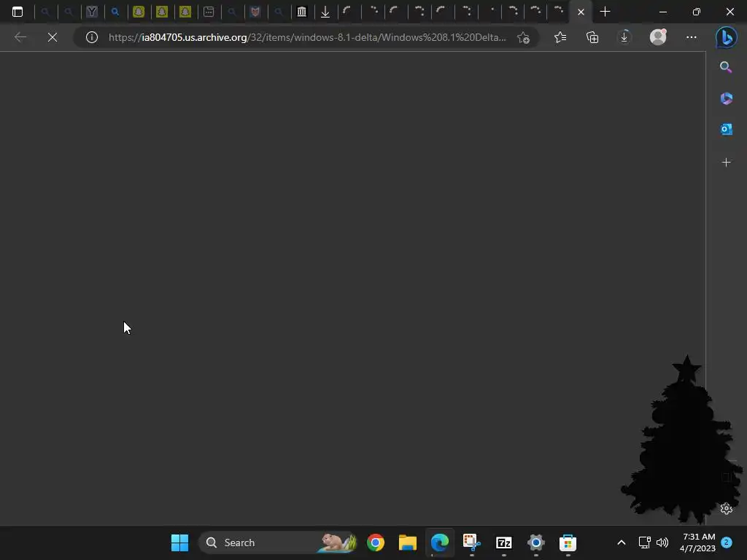Viewport: 747px width, 560px height.
Task: Open sidebar Search tool
Action: [726, 67]
